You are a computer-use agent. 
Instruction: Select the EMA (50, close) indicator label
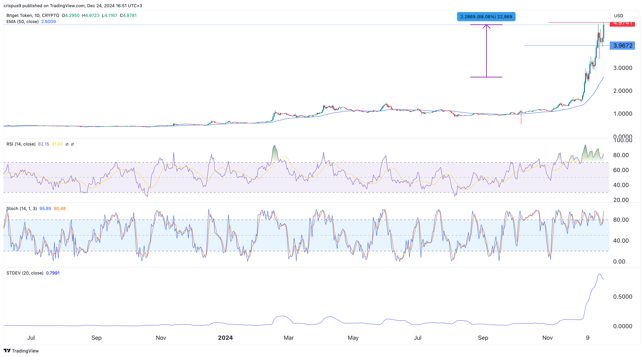pyautogui.click(x=23, y=22)
